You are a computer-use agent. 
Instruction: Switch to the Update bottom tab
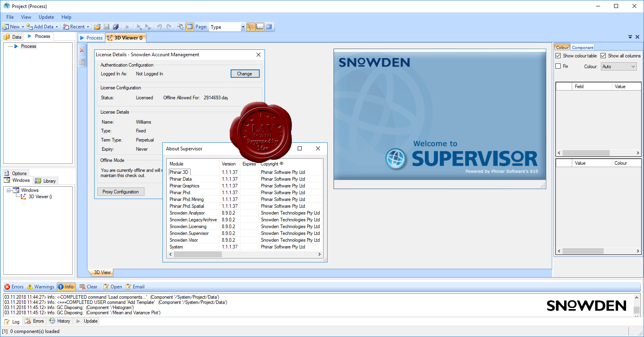87,321
